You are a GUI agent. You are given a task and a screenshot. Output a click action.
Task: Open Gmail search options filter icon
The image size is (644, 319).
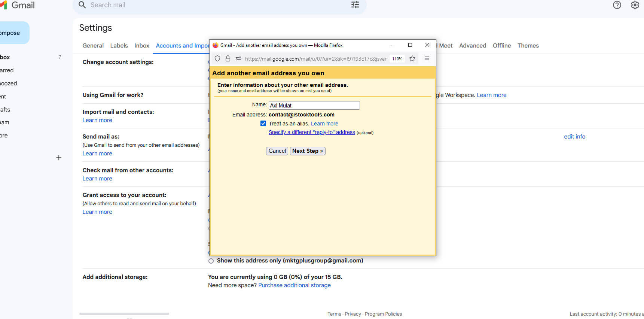(x=355, y=5)
